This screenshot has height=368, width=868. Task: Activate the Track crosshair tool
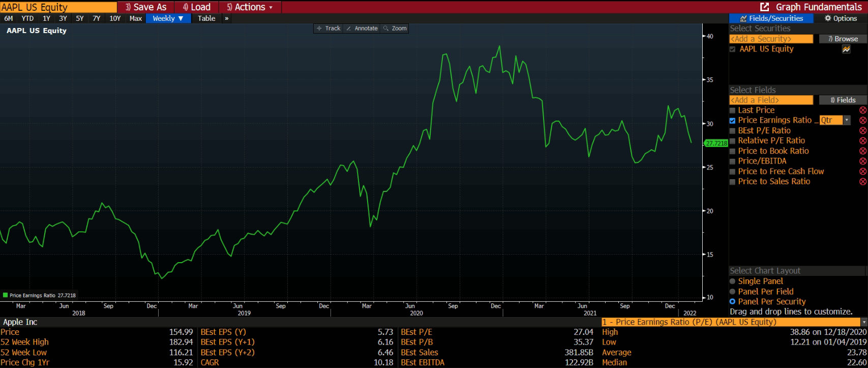tap(328, 29)
